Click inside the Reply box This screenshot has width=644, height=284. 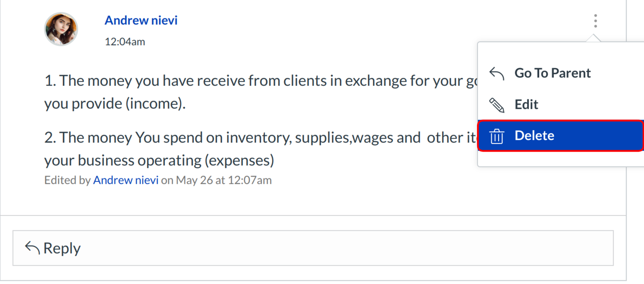tap(313, 248)
